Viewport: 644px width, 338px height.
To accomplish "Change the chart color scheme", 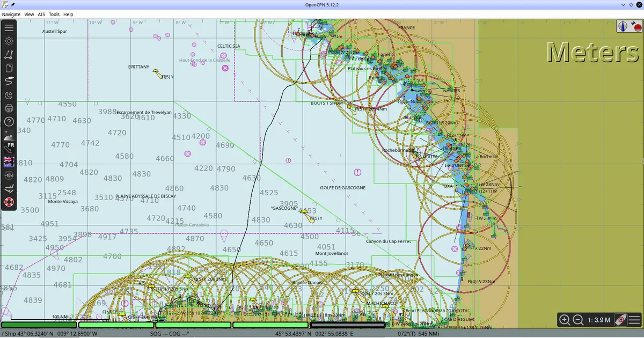I will pyautogui.click(x=9, y=95).
